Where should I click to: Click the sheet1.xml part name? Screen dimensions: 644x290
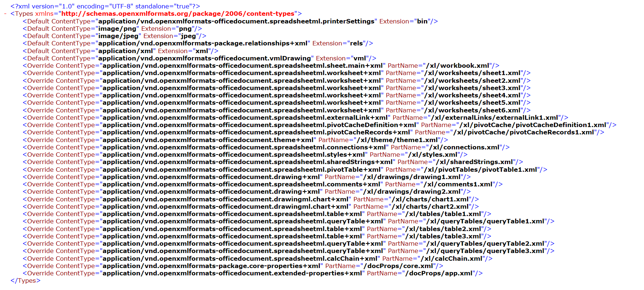pyautogui.click(x=473, y=73)
